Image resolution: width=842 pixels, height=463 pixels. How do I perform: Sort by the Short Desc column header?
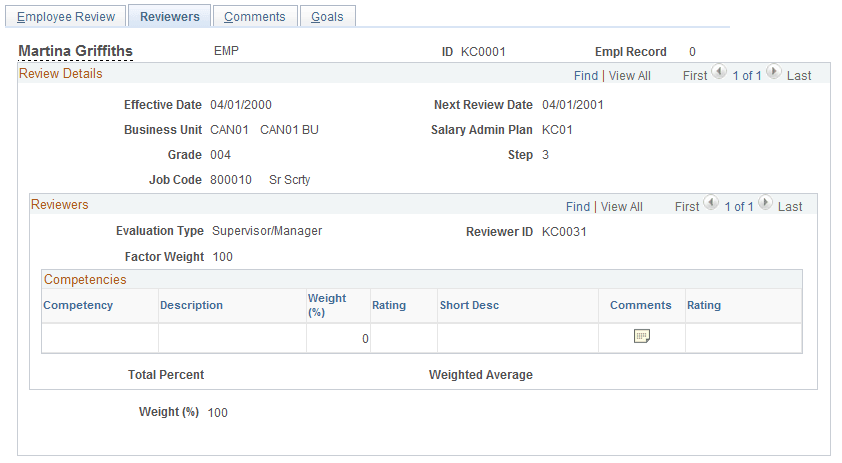pyautogui.click(x=469, y=305)
